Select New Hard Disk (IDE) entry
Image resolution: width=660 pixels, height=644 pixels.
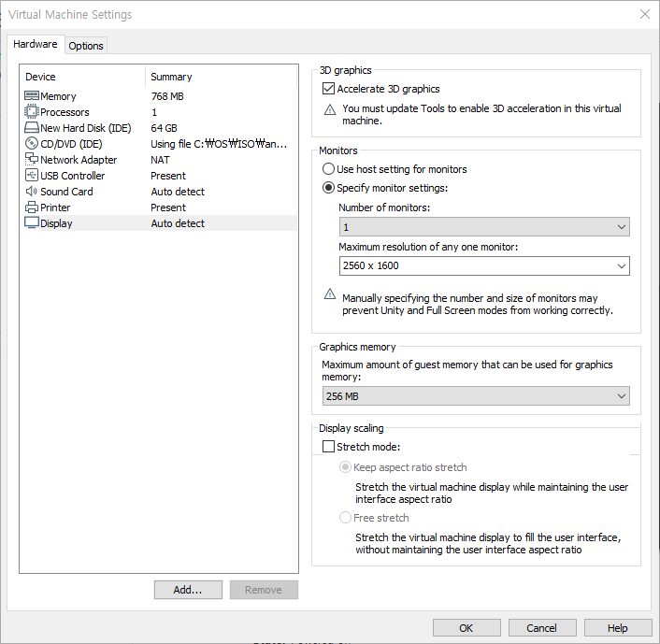86,128
